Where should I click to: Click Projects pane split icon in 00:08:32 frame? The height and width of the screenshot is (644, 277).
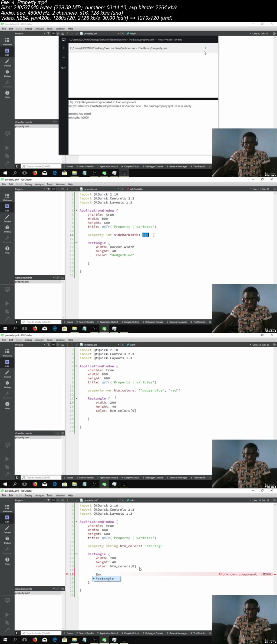tap(58, 345)
